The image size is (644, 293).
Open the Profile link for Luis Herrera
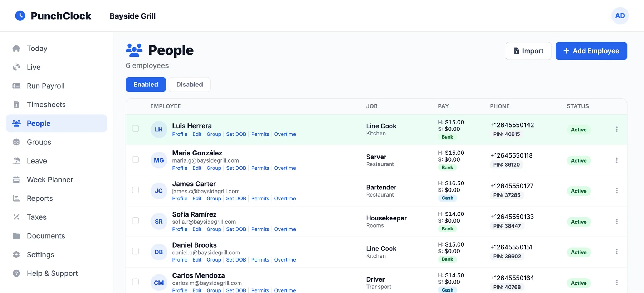[180, 134]
